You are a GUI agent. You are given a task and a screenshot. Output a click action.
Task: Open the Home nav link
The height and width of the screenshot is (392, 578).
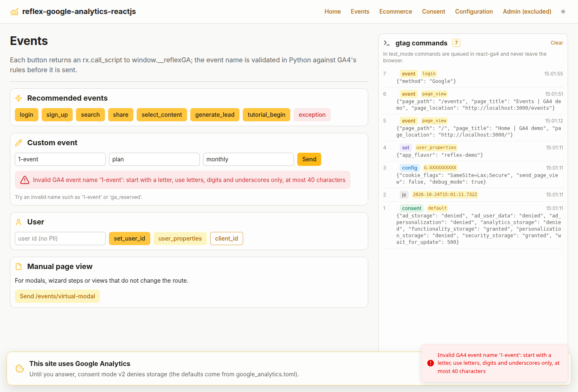click(333, 12)
